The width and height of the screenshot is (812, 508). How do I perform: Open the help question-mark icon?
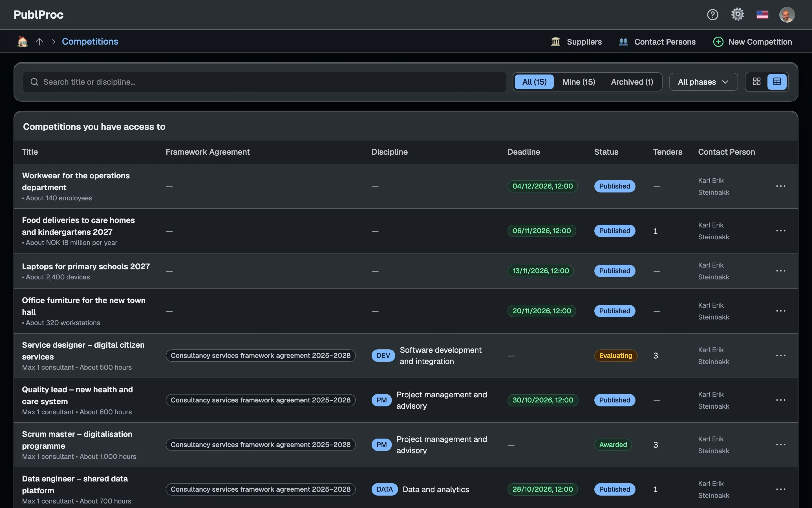click(x=712, y=14)
